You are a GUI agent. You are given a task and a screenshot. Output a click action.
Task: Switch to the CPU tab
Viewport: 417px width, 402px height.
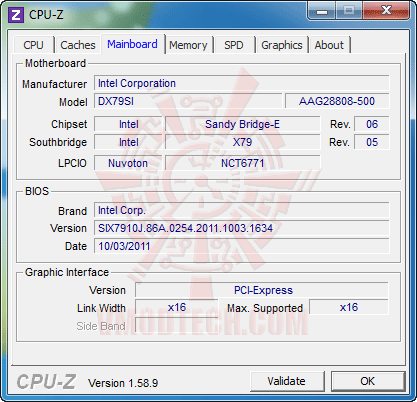tap(33, 45)
